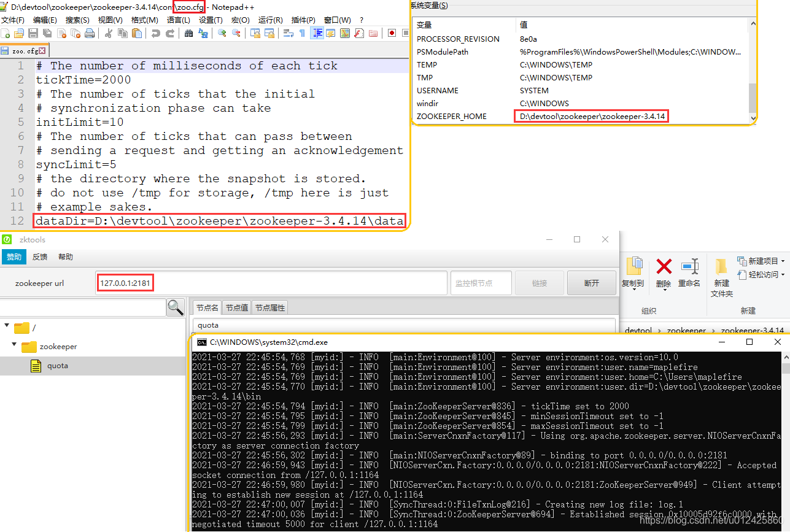Open the 帮助 menu in zktools
Screen dimensions: 790x532
[66, 256]
